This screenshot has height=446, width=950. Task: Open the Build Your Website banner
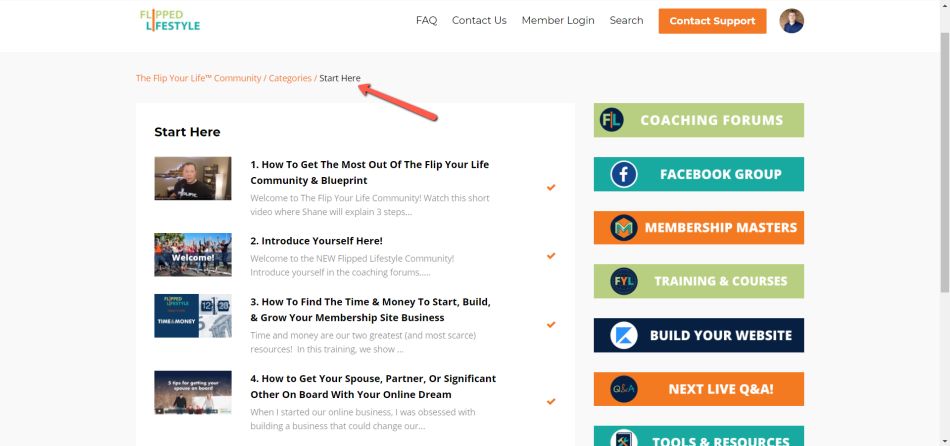click(699, 335)
